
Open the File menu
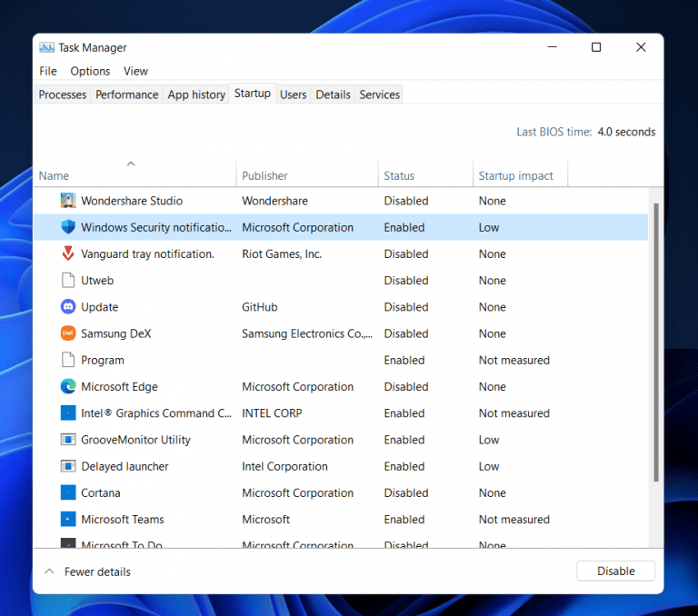(x=48, y=71)
